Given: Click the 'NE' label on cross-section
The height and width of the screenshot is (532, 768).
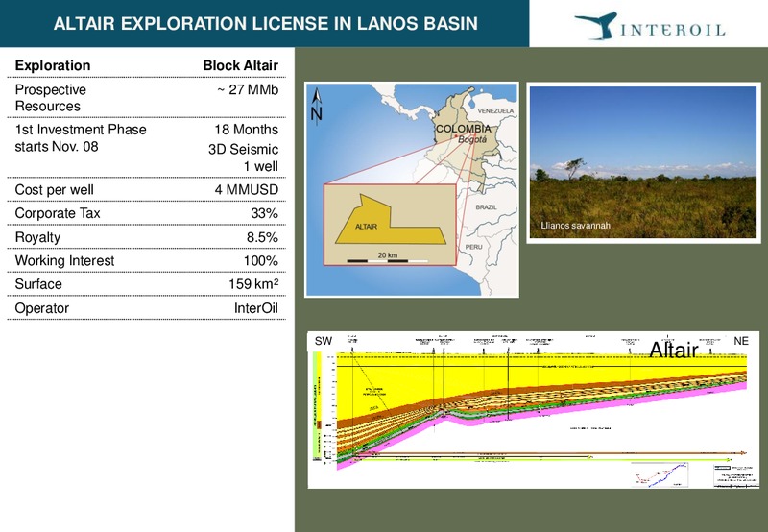Looking at the screenshot, I should click(x=741, y=341).
